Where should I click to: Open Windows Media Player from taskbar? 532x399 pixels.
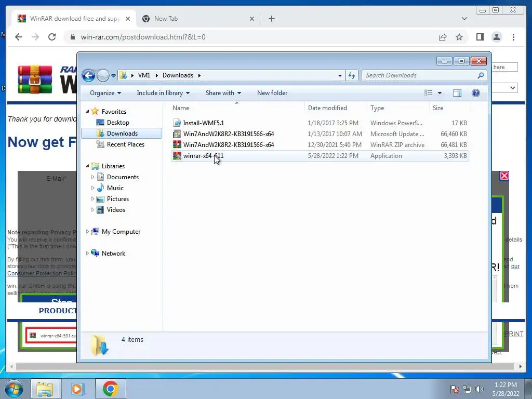point(77,389)
